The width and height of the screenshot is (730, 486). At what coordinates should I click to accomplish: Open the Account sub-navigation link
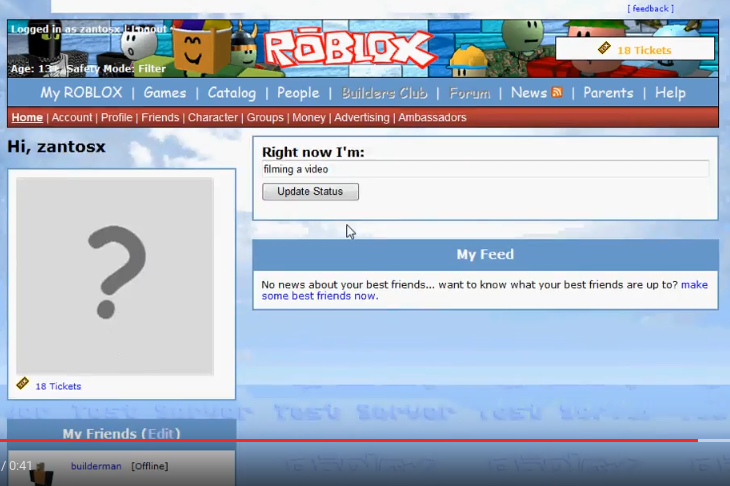coord(72,117)
